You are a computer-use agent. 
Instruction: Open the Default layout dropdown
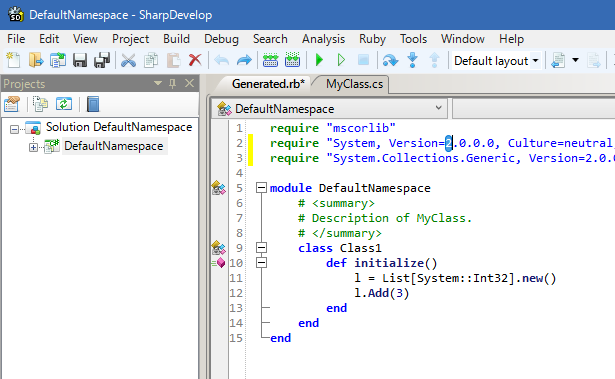click(535, 61)
